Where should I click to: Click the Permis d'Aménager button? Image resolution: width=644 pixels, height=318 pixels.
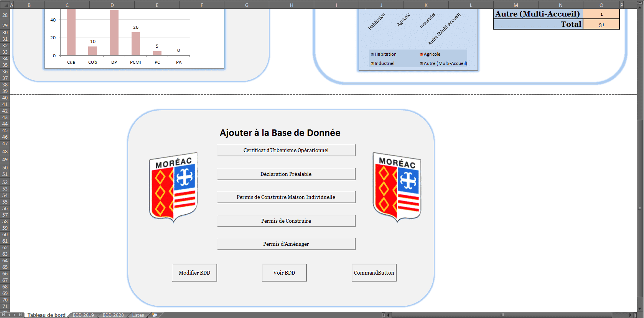pyautogui.click(x=286, y=244)
